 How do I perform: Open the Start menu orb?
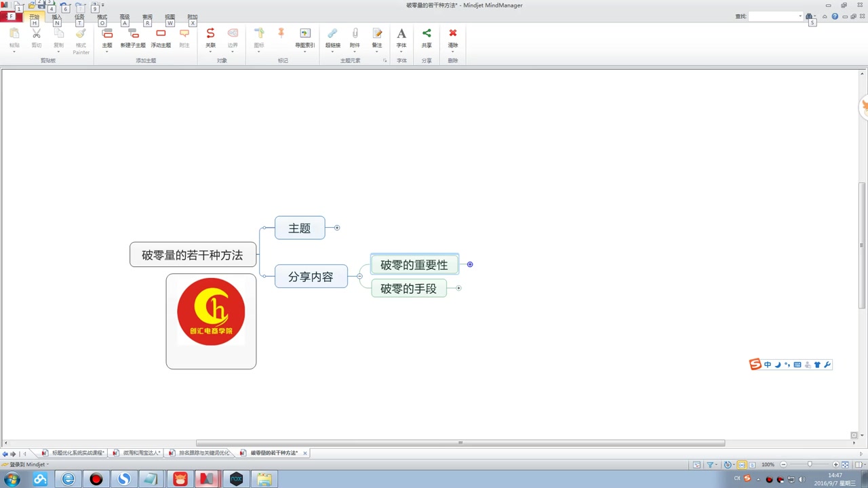[x=12, y=479]
